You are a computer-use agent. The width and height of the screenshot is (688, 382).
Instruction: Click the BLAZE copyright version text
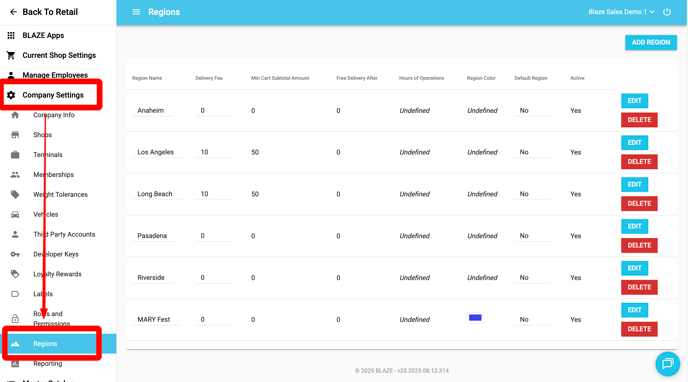click(401, 371)
